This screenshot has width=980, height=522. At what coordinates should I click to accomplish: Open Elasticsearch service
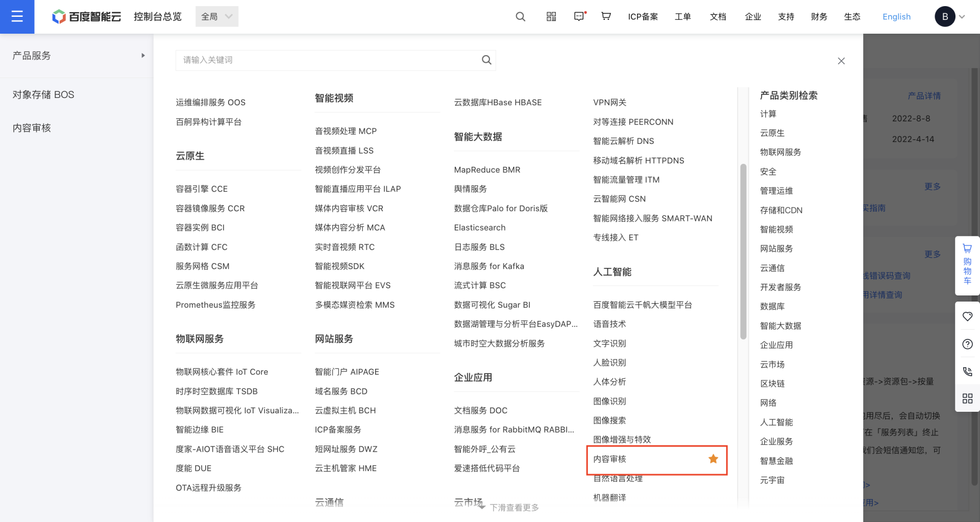[x=480, y=228]
